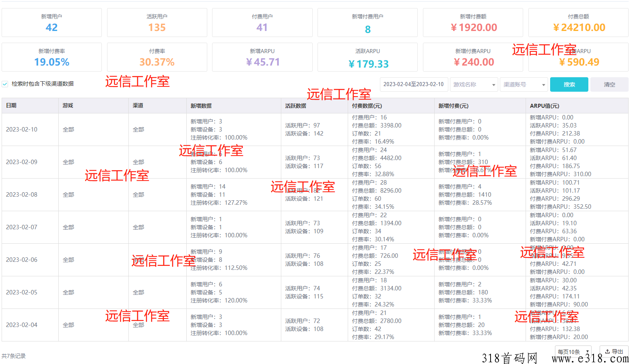Click the text 付费总额: 2780.00
This screenshot has width=629, height=364.
click(x=377, y=321)
